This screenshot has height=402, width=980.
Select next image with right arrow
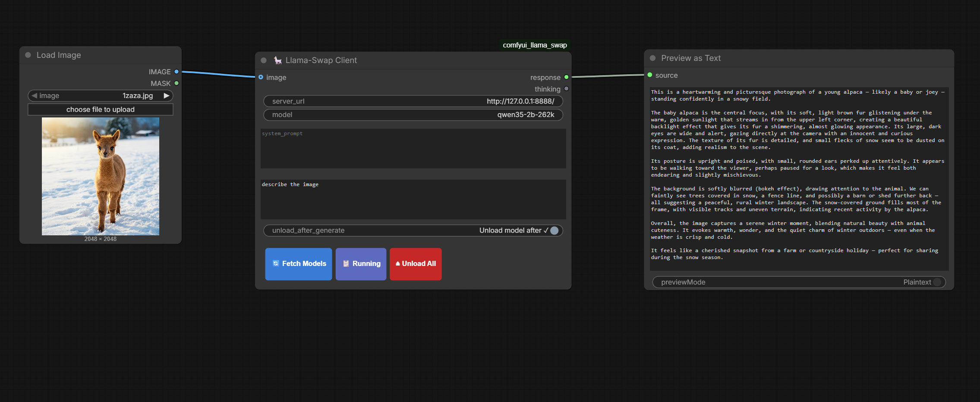pyautogui.click(x=166, y=95)
